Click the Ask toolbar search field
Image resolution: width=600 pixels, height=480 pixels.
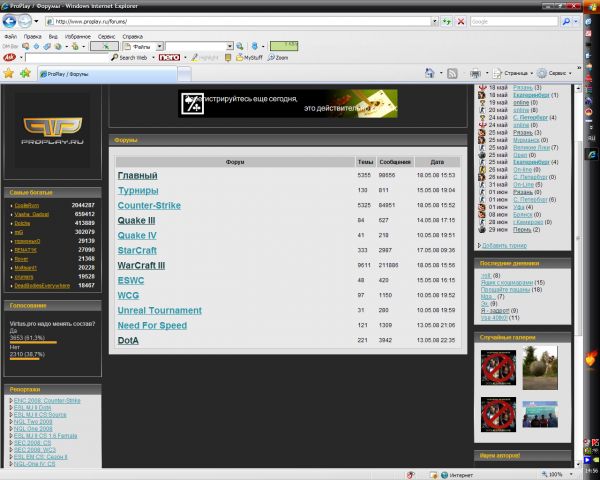point(67,58)
